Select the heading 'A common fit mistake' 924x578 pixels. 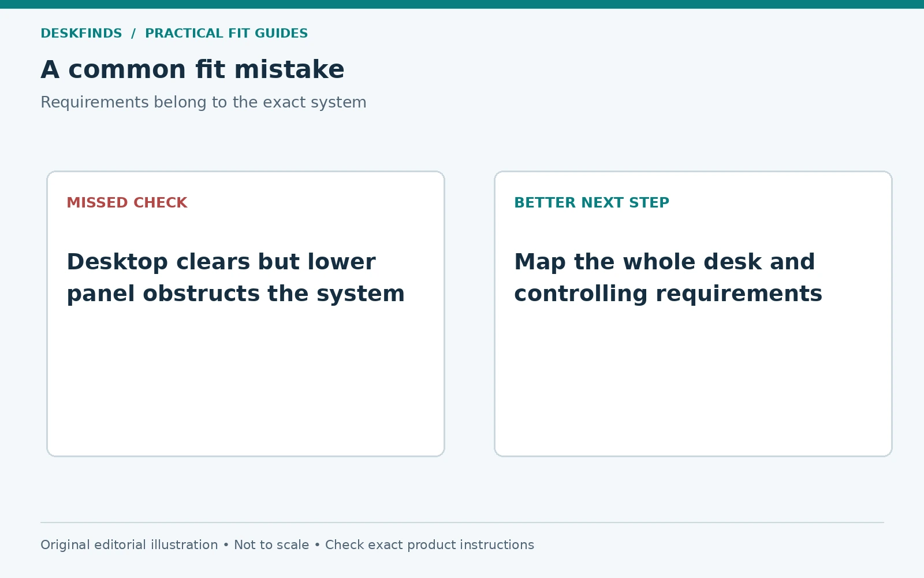tap(192, 70)
